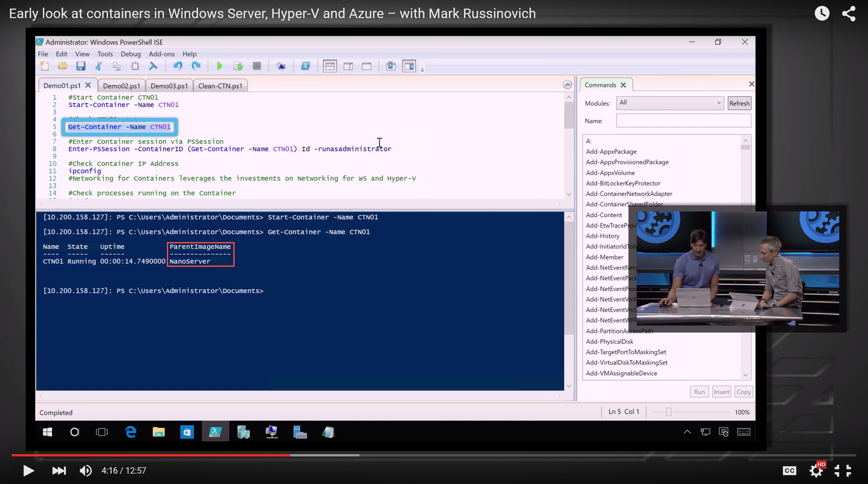Toggle the Command Add-on pane icon
The image size is (868, 484).
409,66
